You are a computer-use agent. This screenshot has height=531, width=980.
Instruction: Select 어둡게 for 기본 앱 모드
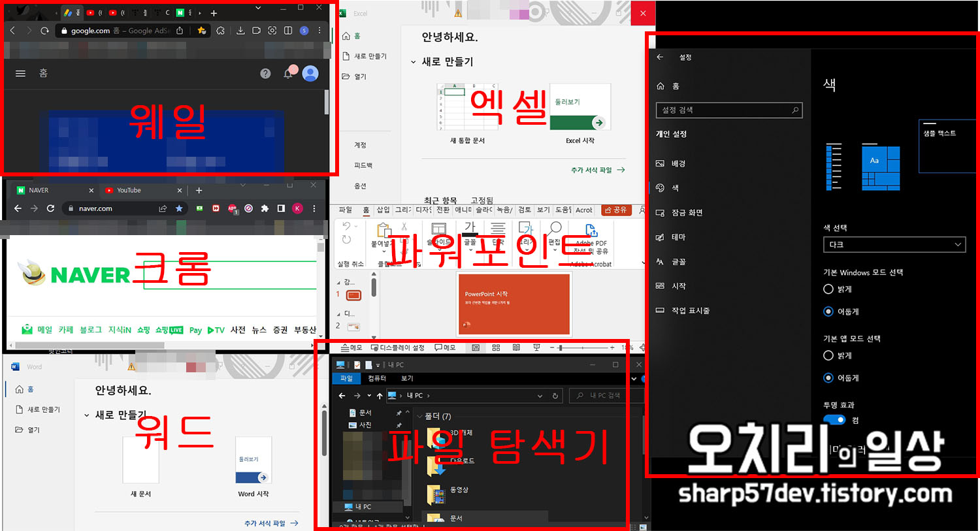(828, 378)
